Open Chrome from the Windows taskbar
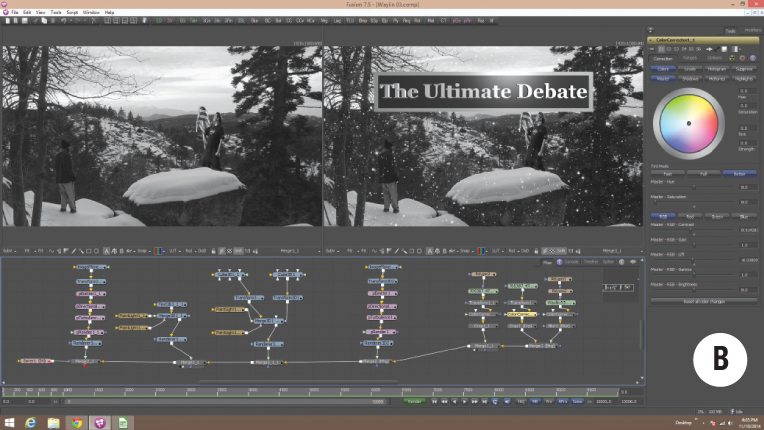Viewport: 764px width, 430px height. (x=76, y=423)
